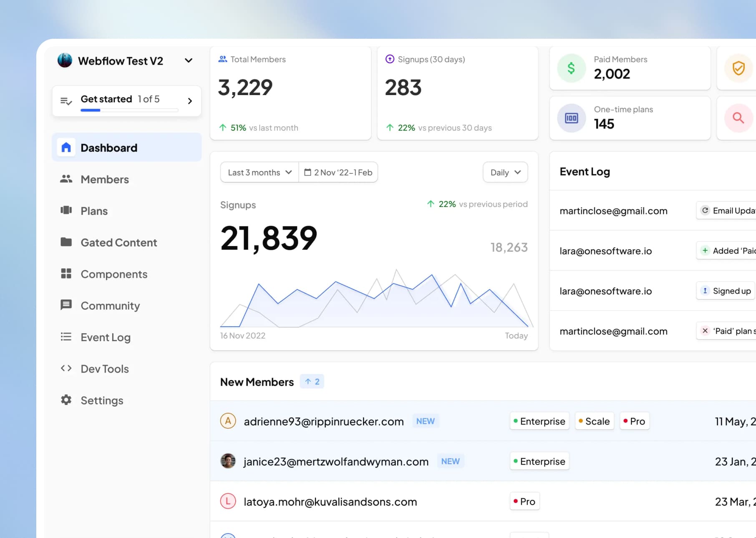Click the red magnifier search icon

point(738,118)
